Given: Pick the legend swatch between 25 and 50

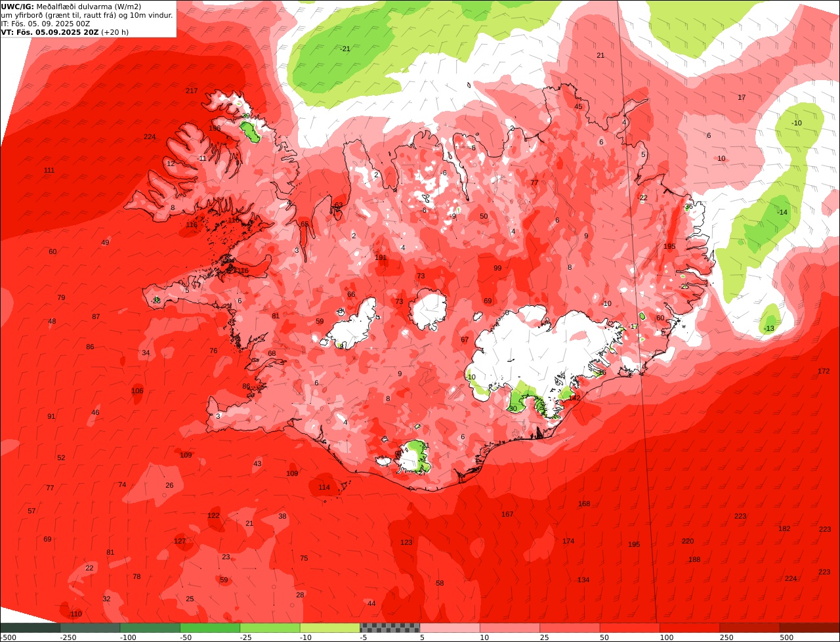Looking at the screenshot, I should click(570, 628).
